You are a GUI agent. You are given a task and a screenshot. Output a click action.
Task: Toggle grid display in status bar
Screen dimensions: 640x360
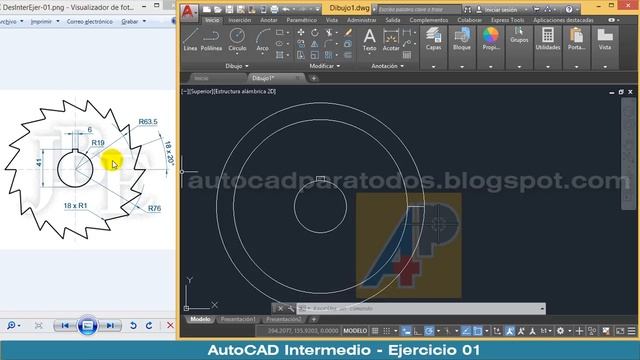[x=375, y=331]
